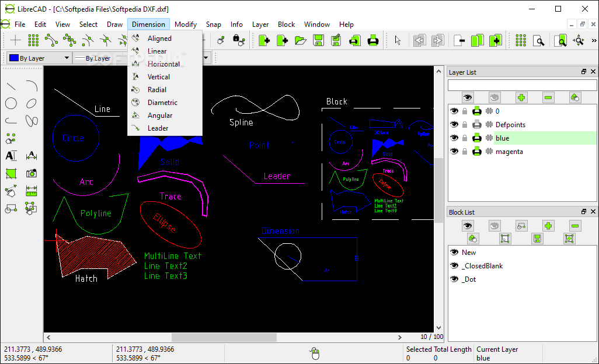This screenshot has height=364, width=599.
Task: Click the free snap crosshair icon
Action: (15, 40)
